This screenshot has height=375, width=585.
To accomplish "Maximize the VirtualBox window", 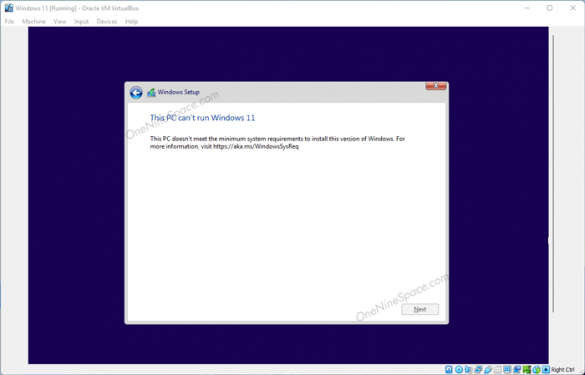I will coord(550,8).
